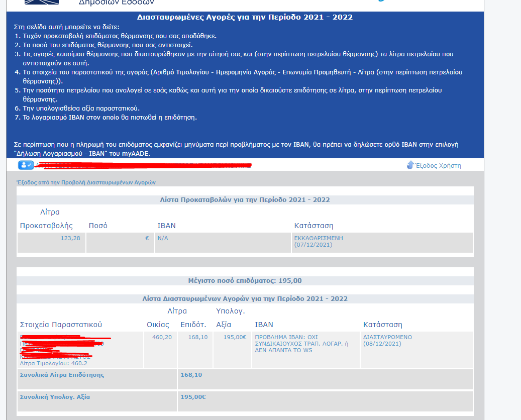Click the Επιδότ. column header
Screen dimensions: 521x420
click(x=193, y=325)
